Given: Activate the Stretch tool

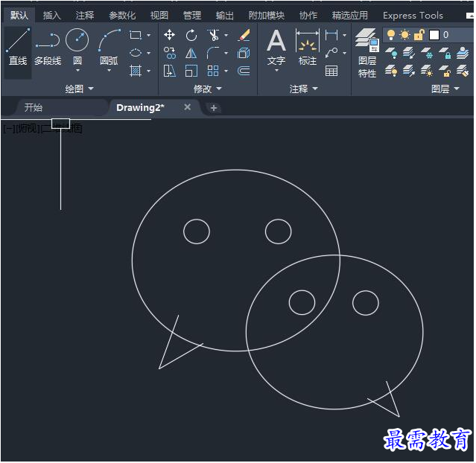Looking at the screenshot, I should point(169,71).
